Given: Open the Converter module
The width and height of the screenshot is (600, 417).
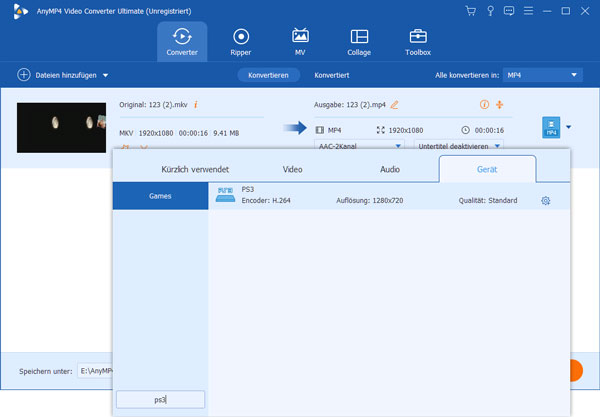Looking at the screenshot, I should click(182, 42).
